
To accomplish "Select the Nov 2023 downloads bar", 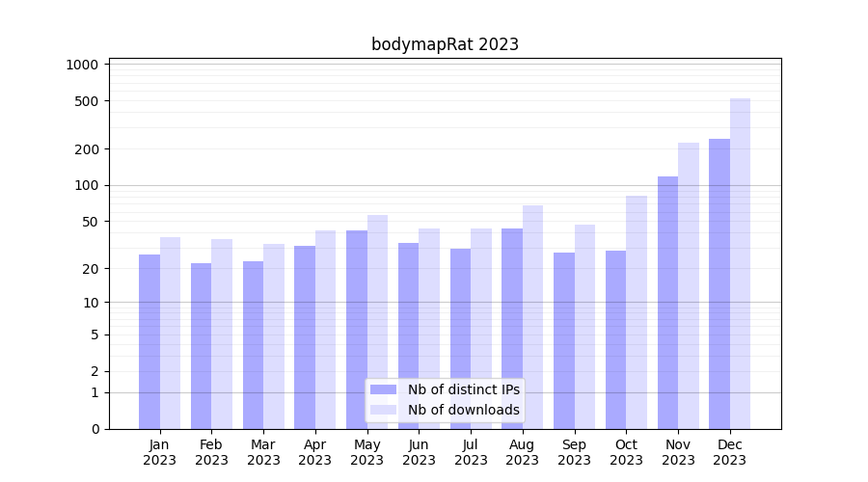I will coord(689,285).
